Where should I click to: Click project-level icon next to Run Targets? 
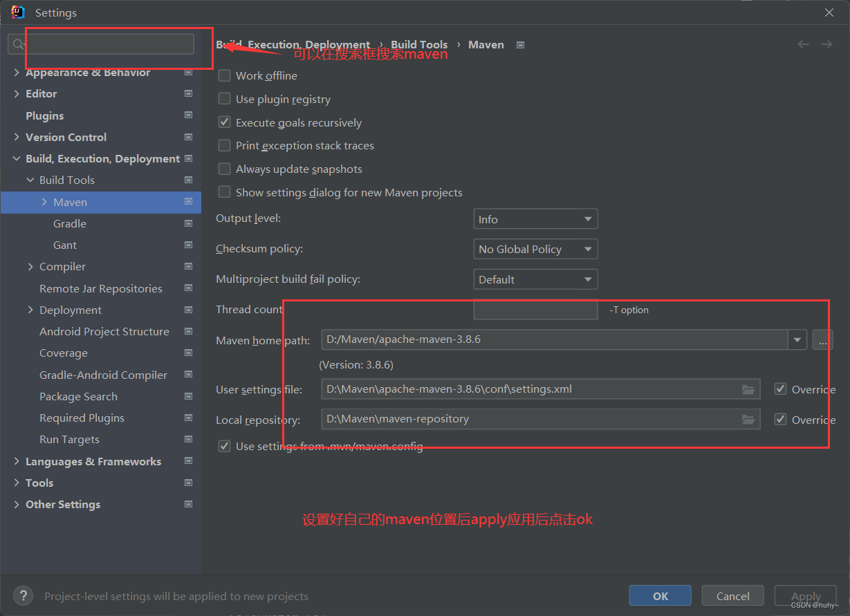(188, 439)
